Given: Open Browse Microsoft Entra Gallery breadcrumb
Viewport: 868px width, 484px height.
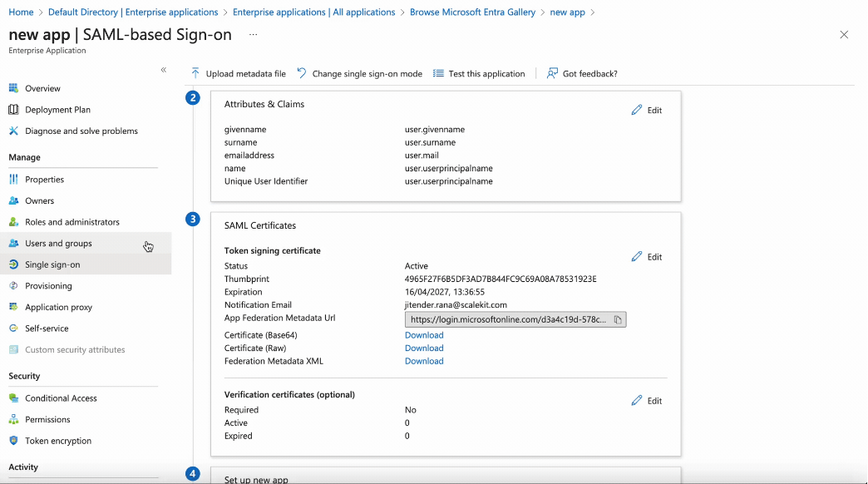Looking at the screenshot, I should (472, 12).
